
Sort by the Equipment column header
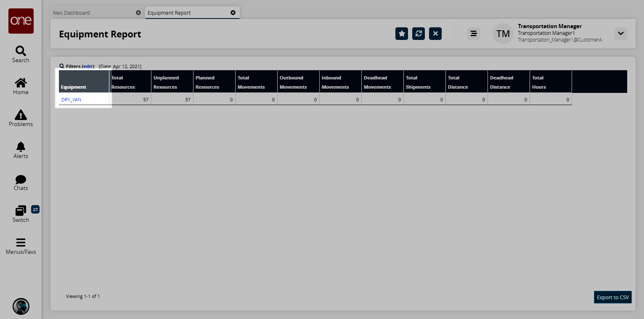84,82
